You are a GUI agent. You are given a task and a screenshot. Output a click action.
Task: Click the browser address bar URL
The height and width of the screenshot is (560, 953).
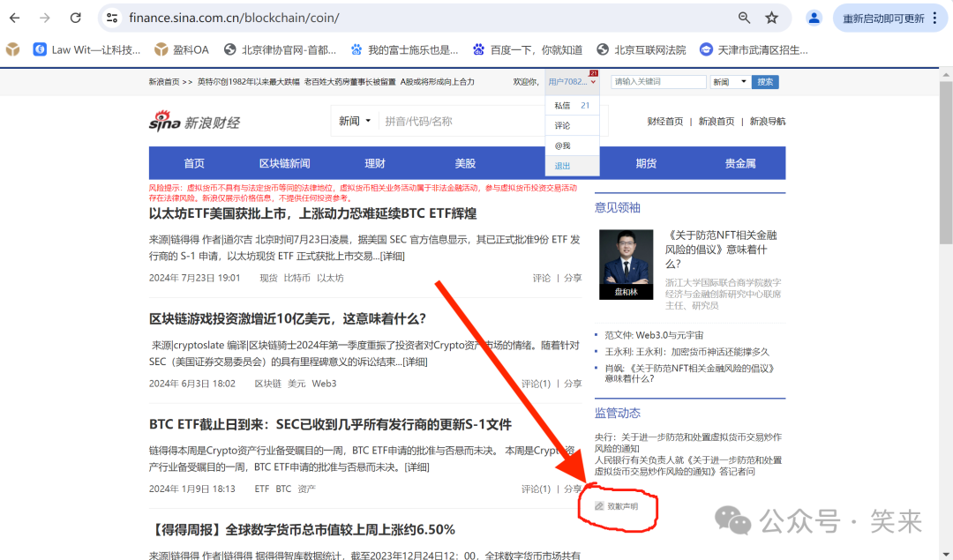coord(234,19)
